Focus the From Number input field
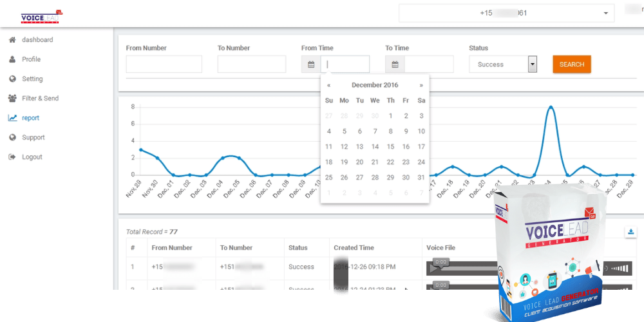This screenshot has height=322, width=644. tap(164, 64)
